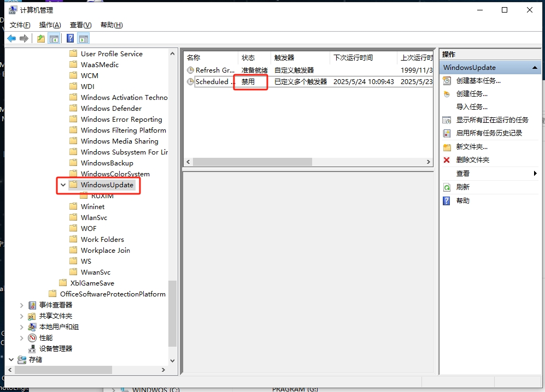The height and width of the screenshot is (392, 545).
Task: Expand the 事件查看器 tree node
Action: [x=21, y=305]
